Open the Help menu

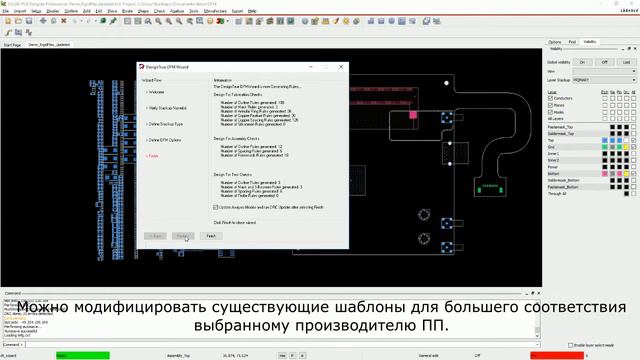(252, 11)
